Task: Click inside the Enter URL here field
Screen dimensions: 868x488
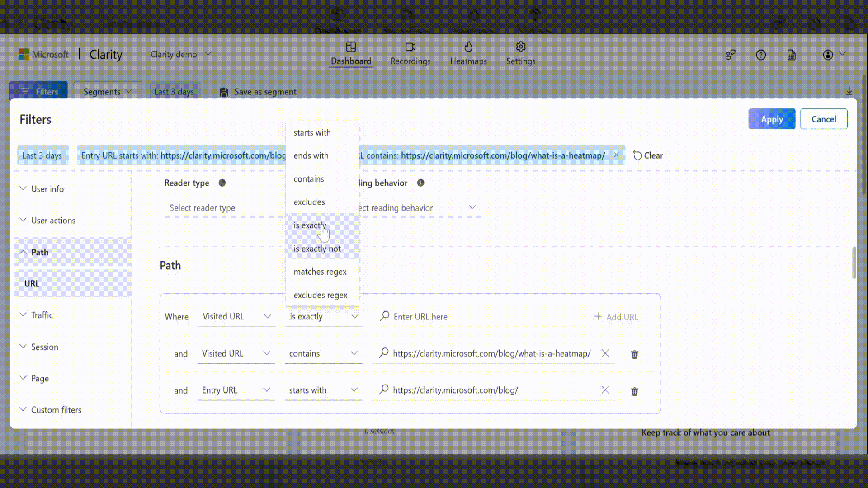Action: tap(452, 316)
